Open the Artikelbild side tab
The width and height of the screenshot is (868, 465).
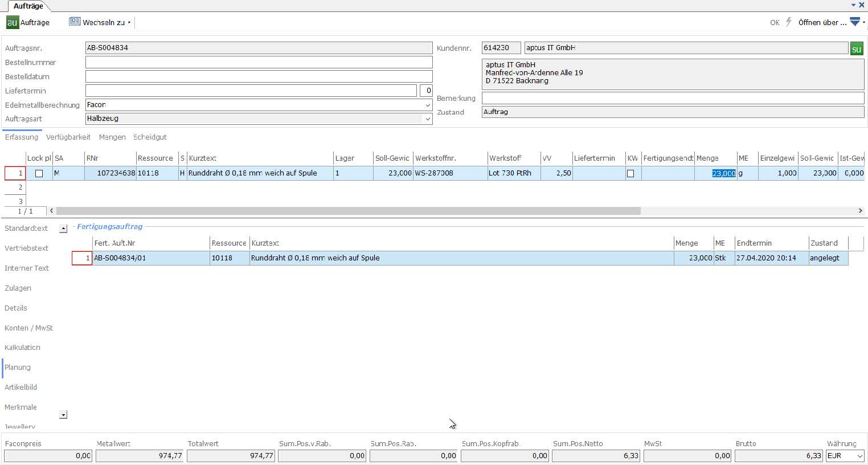(x=21, y=387)
